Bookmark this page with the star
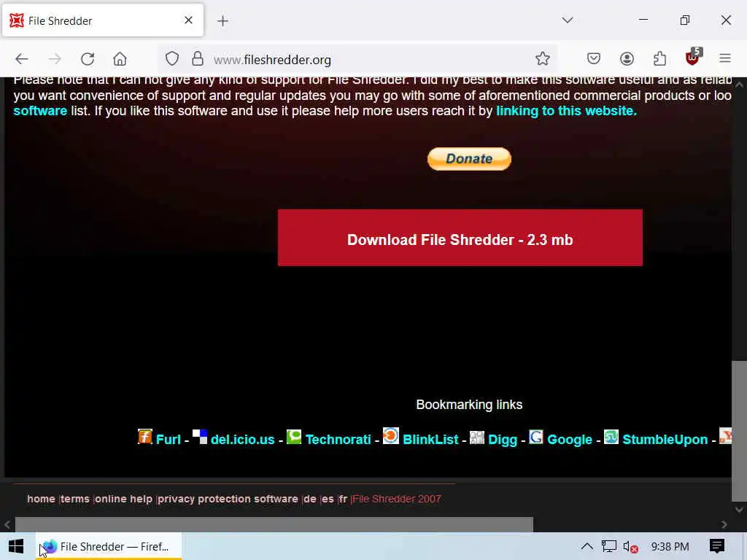 click(x=543, y=59)
